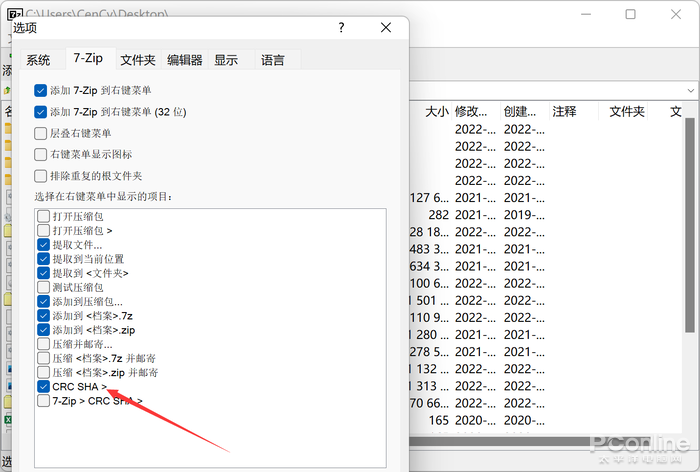Sort files by 大小 column header
This screenshot has height=472, width=700.
coord(437,112)
